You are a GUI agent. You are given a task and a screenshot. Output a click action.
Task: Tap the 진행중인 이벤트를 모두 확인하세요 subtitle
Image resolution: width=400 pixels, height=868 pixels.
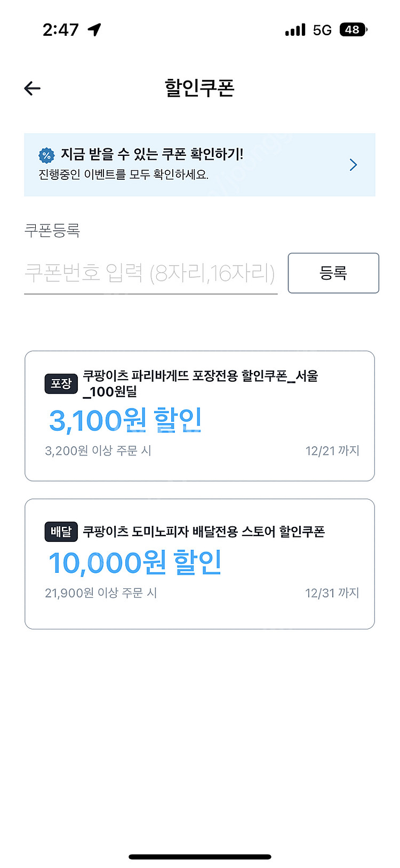123,175
